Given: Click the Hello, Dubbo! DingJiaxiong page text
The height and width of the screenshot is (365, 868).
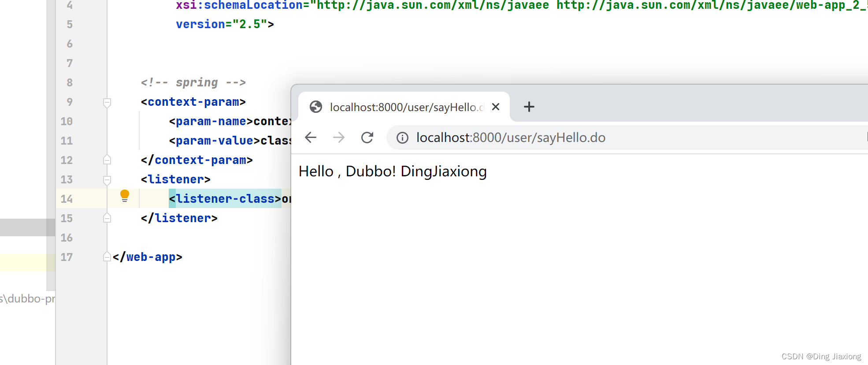Looking at the screenshot, I should point(393,171).
